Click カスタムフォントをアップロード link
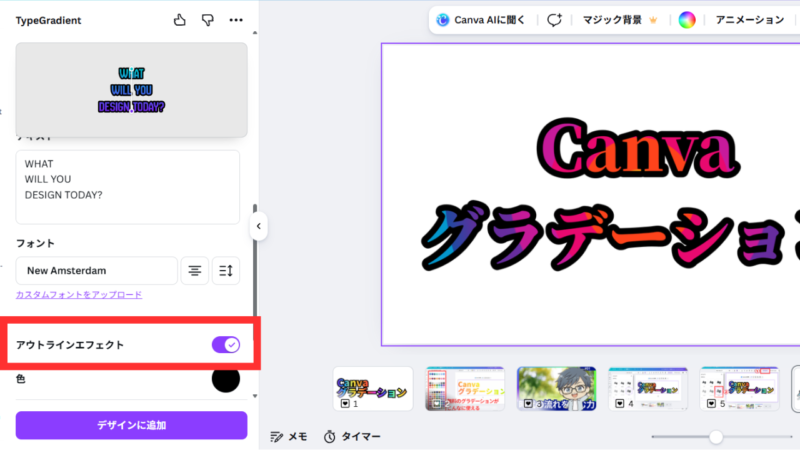This screenshot has height=450, width=800. 79,295
